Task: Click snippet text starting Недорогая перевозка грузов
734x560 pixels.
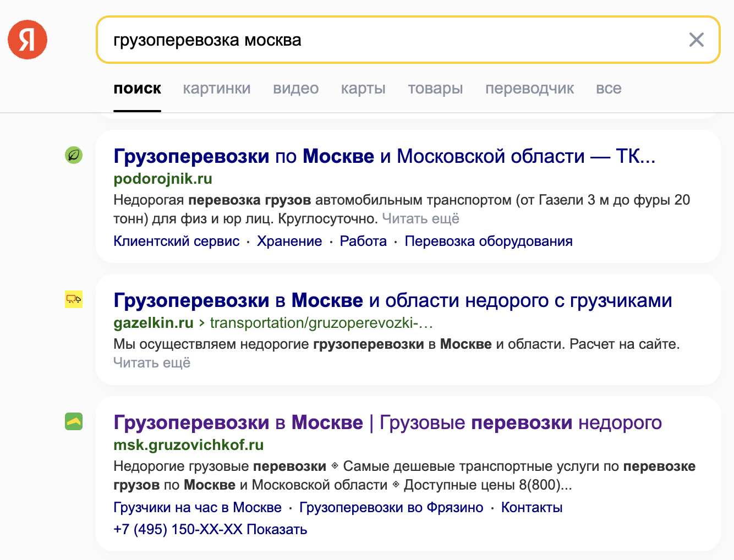Action: [402, 209]
